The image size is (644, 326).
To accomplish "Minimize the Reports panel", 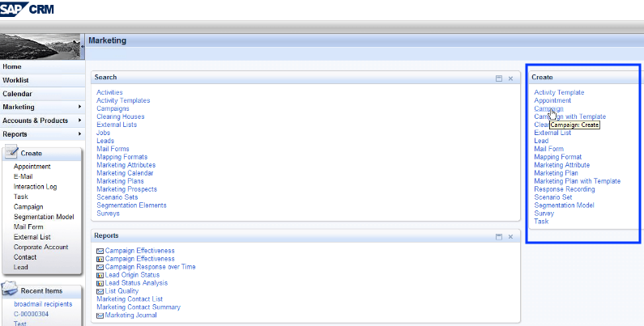I will pos(499,235).
